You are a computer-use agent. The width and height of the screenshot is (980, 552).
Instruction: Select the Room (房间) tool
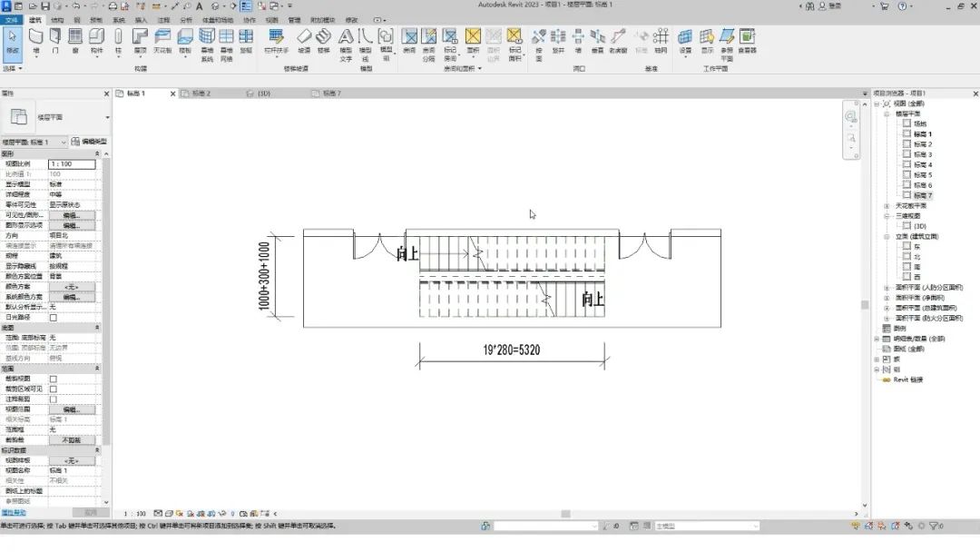coord(409,41)
